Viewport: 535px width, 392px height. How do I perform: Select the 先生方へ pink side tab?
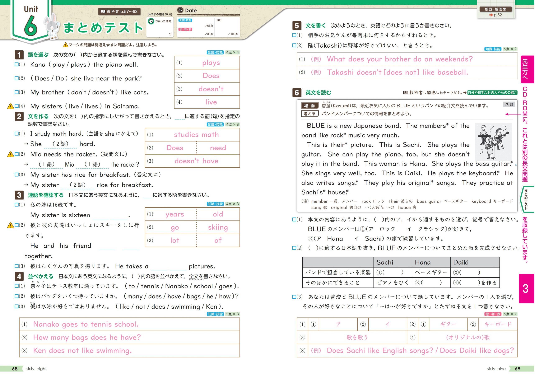click(x=527, y=69)
